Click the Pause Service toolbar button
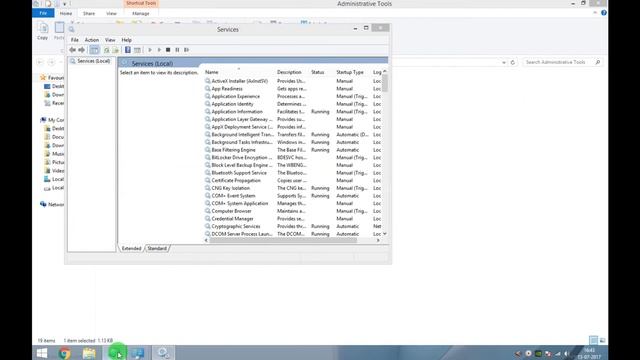This screenshot has width=640, height=360. [177, 50]
